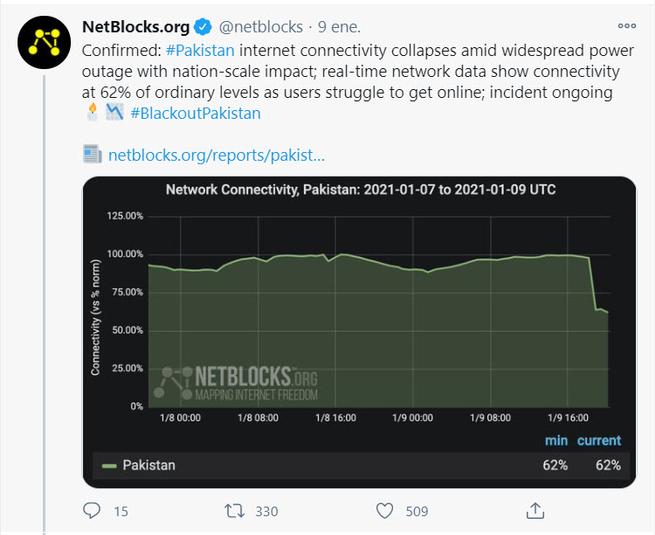Screen dimensions: 655x535
Task: Click the retweet arrows icon
Action: point(233,511)
